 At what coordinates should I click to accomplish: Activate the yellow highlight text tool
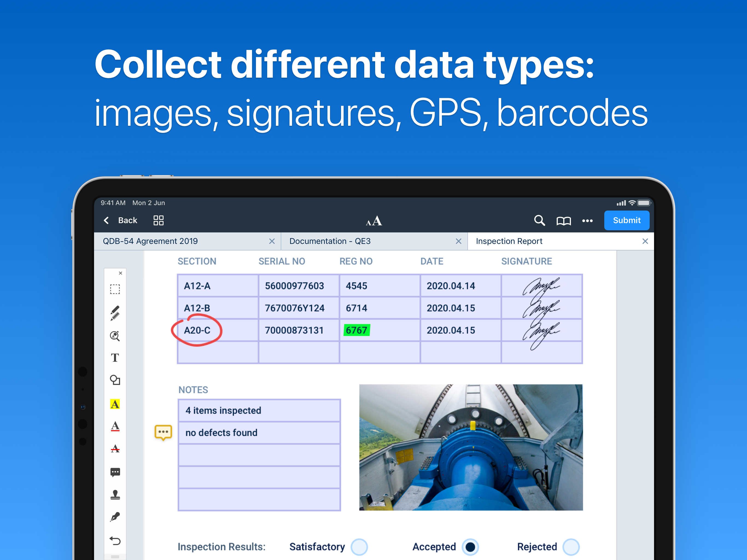point(115,404)
